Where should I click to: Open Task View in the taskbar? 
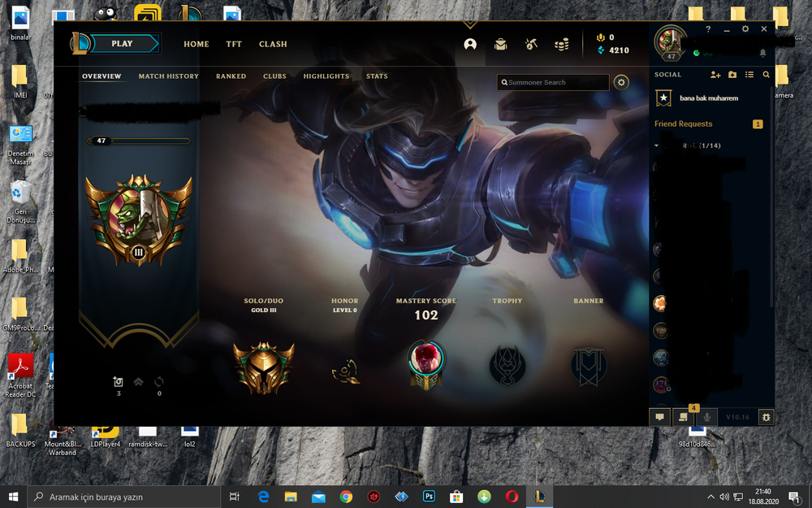click(234, 497)
